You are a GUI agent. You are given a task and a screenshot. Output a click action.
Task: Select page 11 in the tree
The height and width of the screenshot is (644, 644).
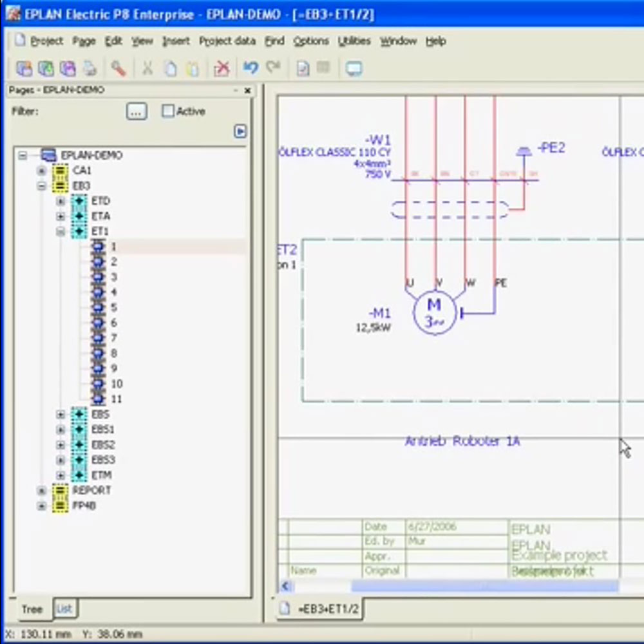[116, 399]
